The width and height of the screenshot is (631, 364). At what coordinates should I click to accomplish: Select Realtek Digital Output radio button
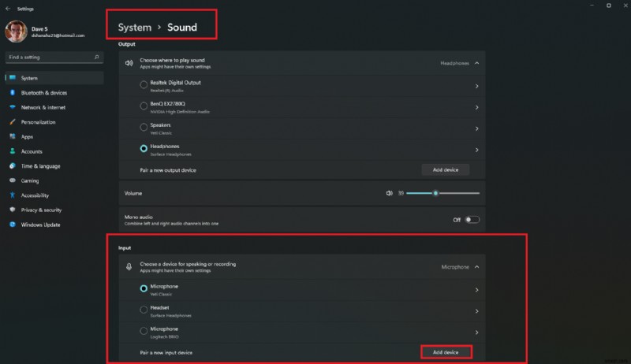144,85
